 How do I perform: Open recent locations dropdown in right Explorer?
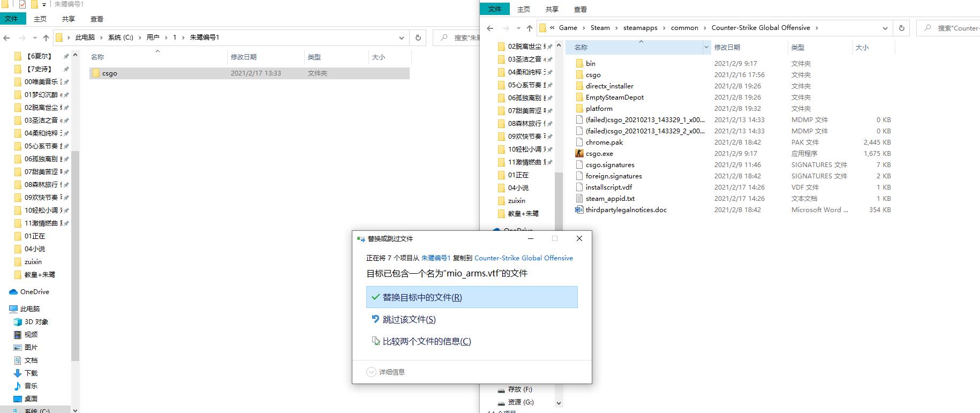click(x=518, y=28)
